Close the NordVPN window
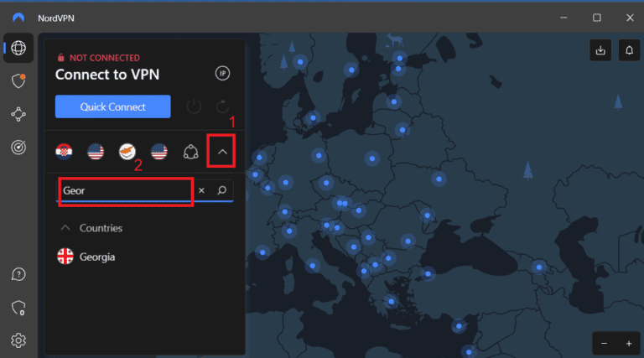The height and width of the screenshot is (358, 644). (x=630, y=18)
